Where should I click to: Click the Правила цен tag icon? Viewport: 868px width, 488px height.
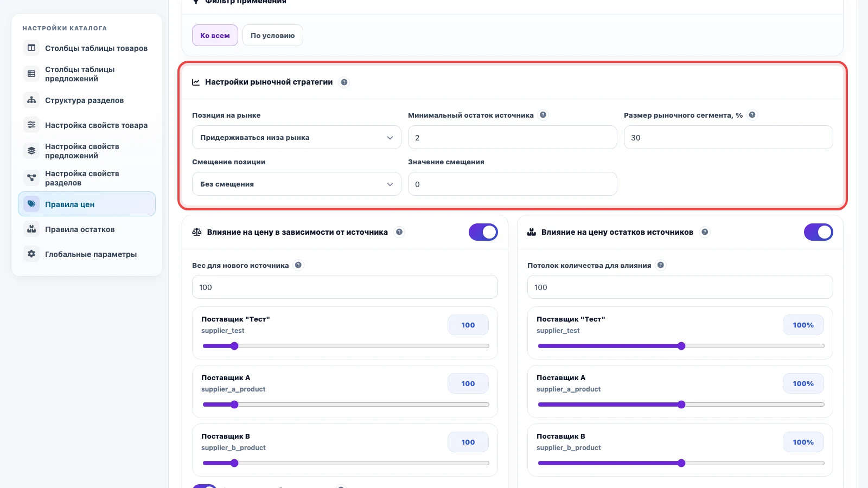pyautogui.click(x=31, y=204)
